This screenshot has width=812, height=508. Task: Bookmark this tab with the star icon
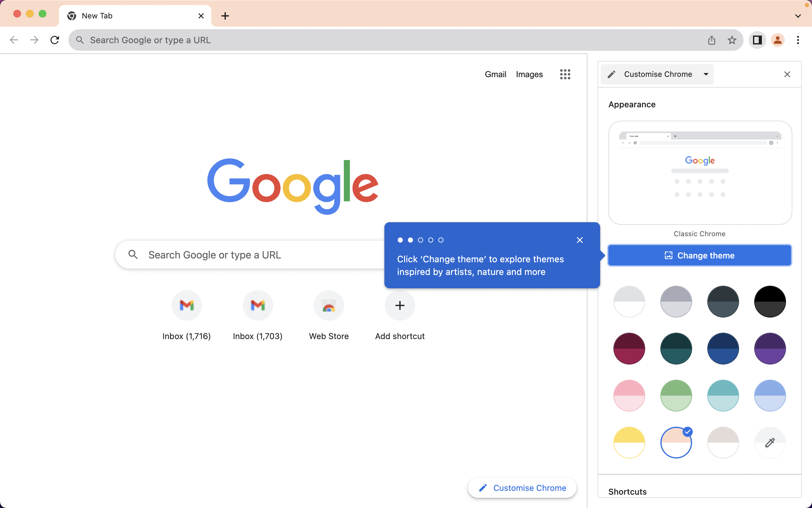tap(732, 40)
